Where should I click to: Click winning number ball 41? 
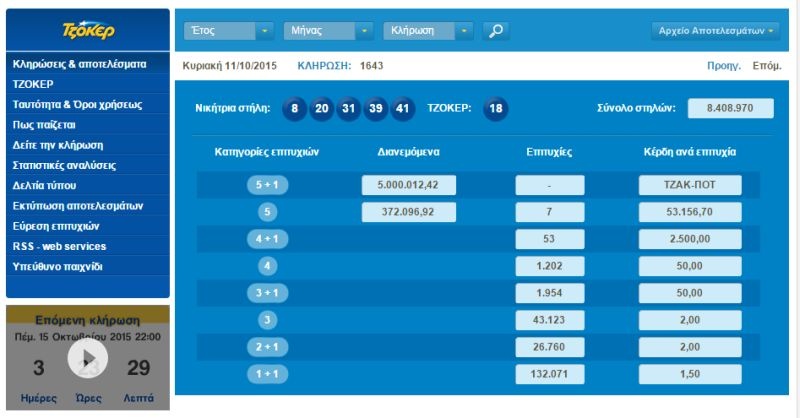tap(403, 108)
